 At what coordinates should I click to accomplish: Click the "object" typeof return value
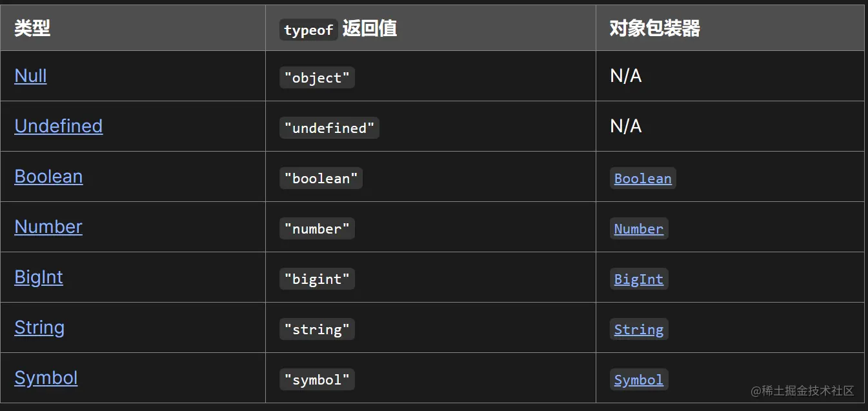[317, 78]
